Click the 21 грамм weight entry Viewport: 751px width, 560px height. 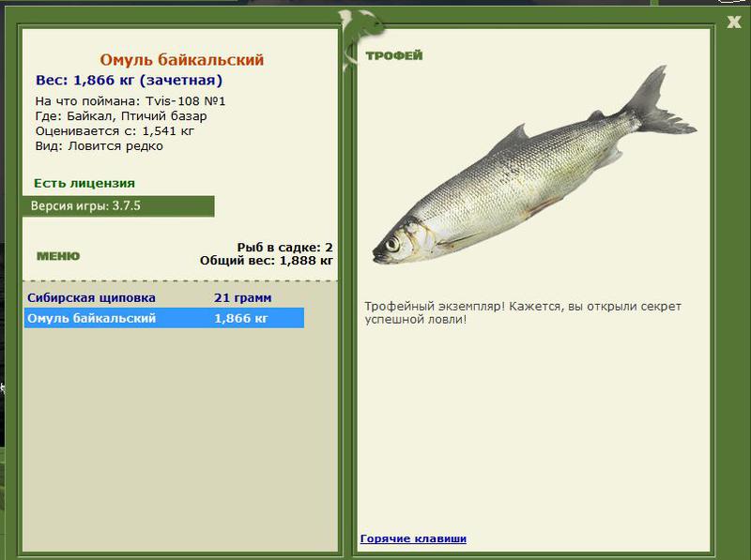pyautogui.click(x=243, y=297)
